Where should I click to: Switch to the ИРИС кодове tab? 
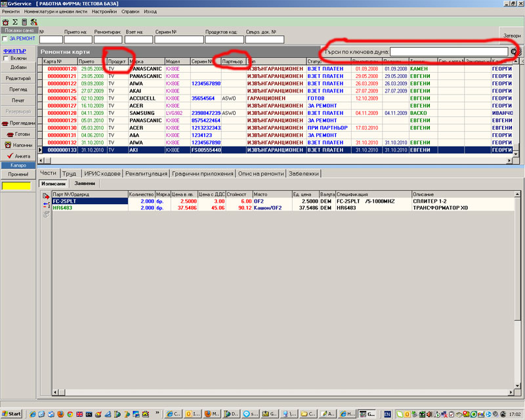coord(102,173)
